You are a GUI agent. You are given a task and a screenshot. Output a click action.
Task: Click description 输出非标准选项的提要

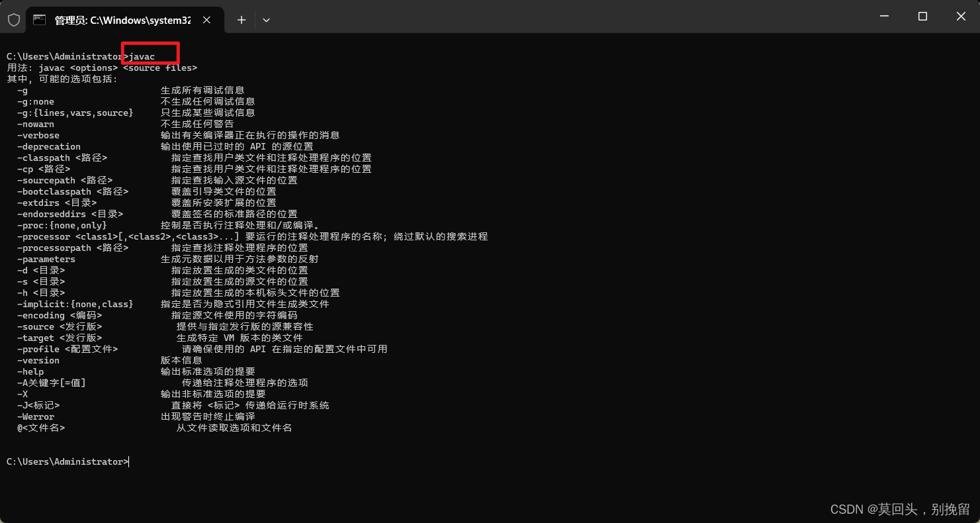[213, 395]
